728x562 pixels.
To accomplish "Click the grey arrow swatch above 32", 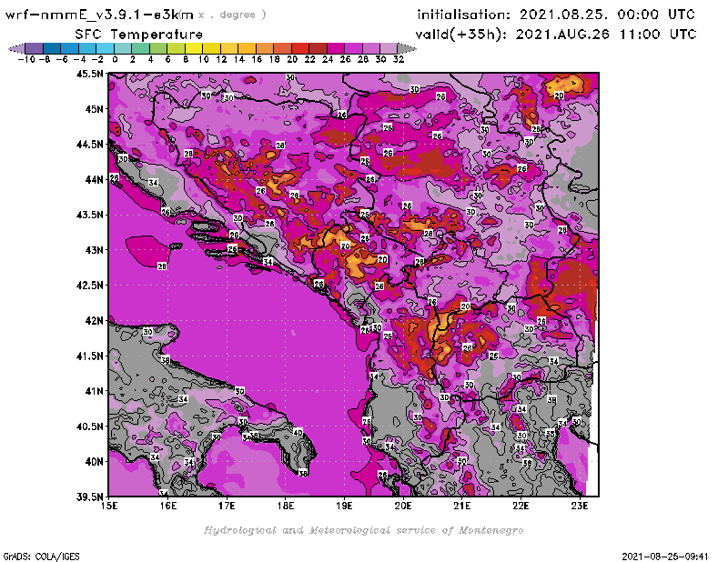I will coord(407,48).
